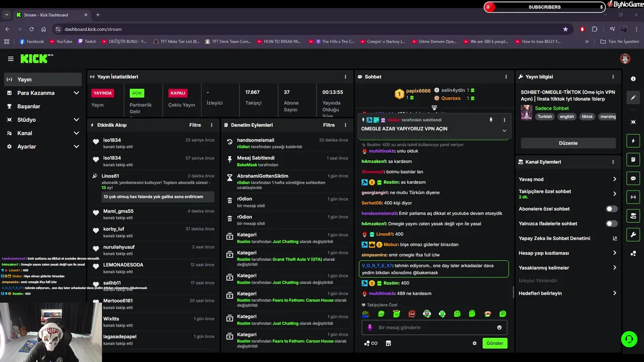644x362 pixels.
Task: Select Başarılar in the sidebar
Action: pyautogui.click(x=43, y=107)
